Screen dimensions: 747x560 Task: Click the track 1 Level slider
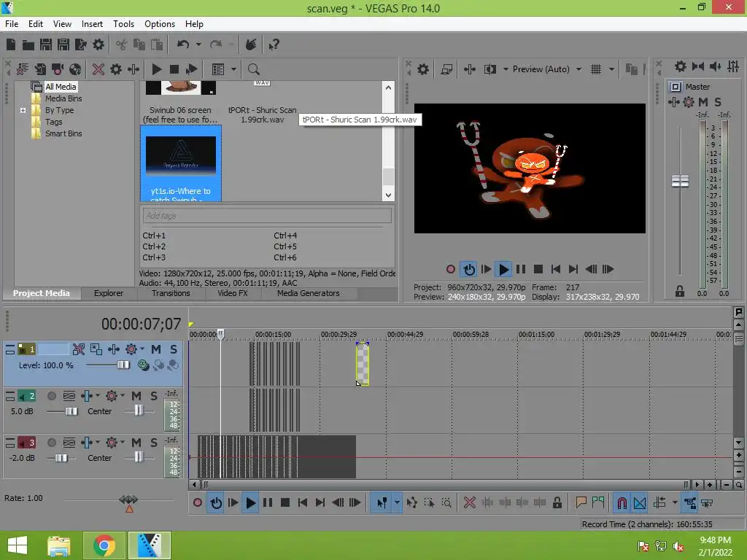click(123, 365)
